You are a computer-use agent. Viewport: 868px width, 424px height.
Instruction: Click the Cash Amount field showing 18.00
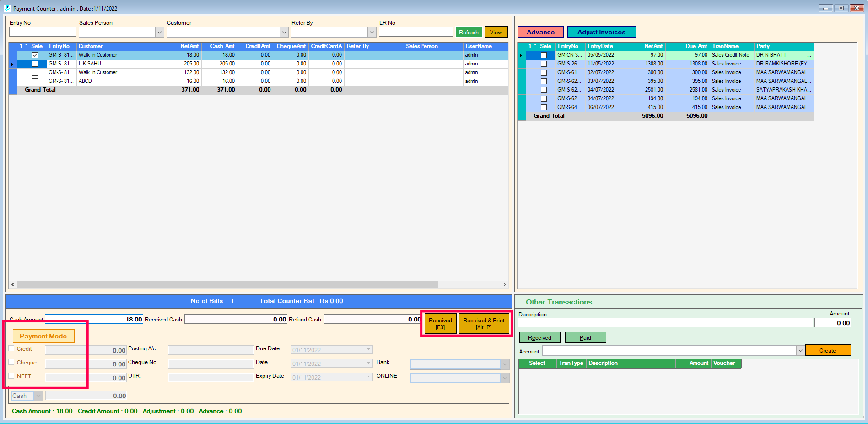94,319
